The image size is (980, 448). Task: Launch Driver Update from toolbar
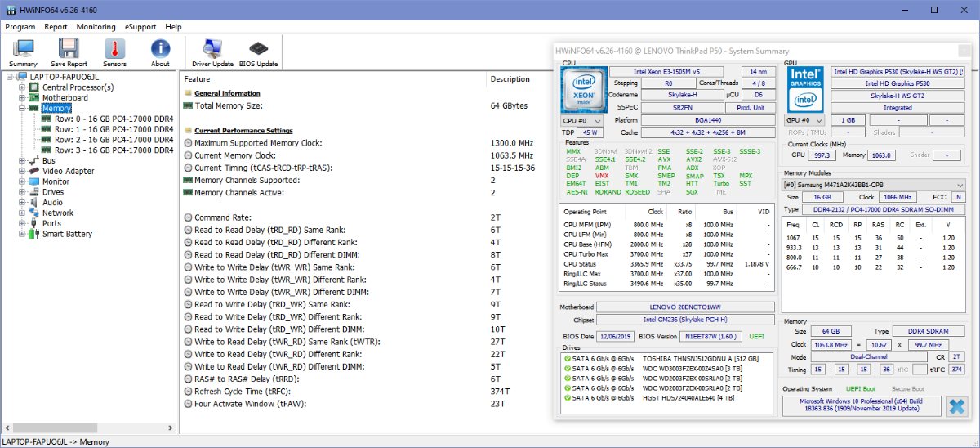pyautogui.click(x=212, y=52)
